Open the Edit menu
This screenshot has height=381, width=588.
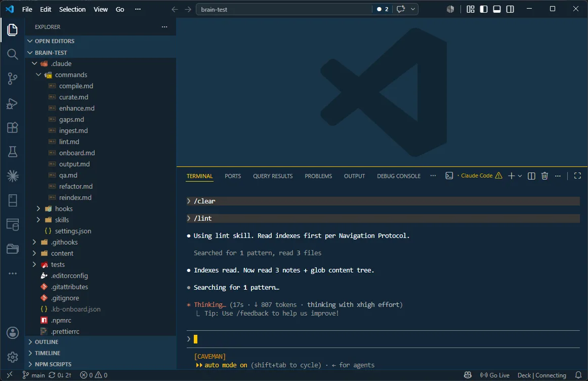tap(46, 10)
